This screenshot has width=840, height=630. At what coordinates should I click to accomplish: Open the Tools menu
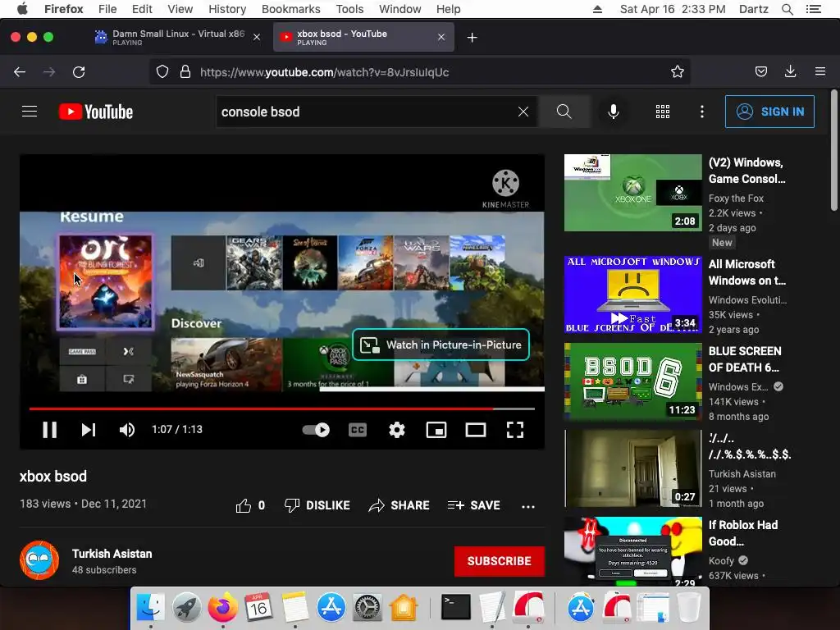[x=349, y=9]
